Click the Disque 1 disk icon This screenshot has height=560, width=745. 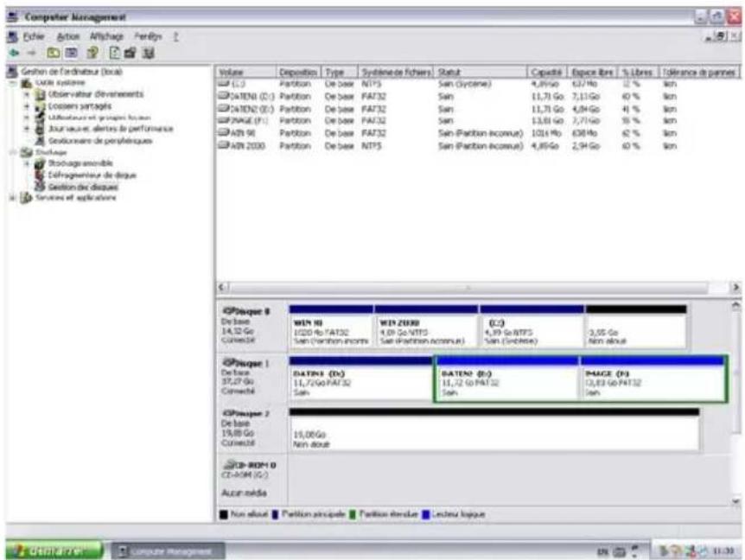tap(229, 363)
